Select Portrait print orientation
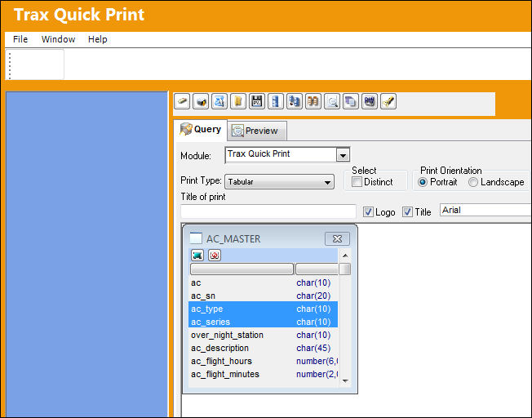This screenshot has height=418, width=532. coord(423,182)
